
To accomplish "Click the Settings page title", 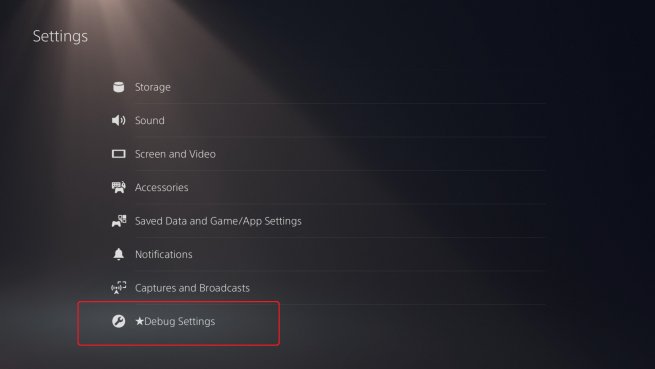I will (60, 36).
